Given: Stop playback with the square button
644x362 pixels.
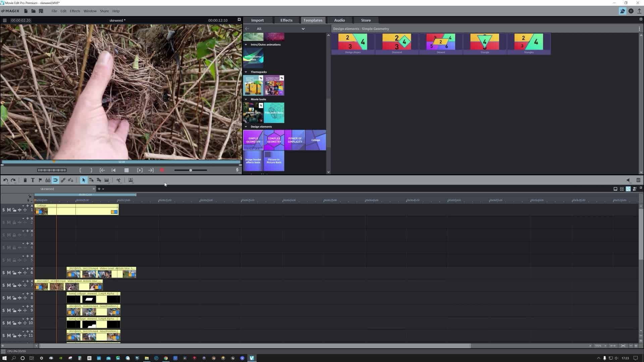Looking at the screenshot, I should point(126,170).
